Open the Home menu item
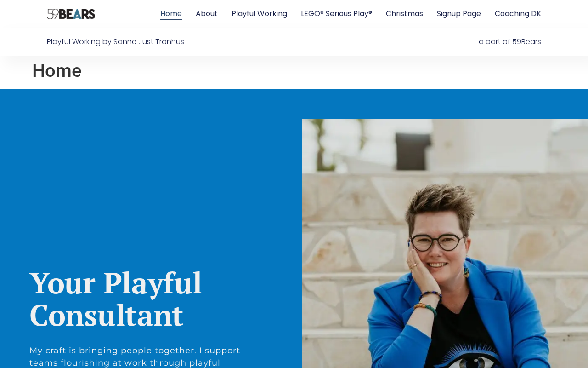The height and width of the screenshot is (368, 588). pos(171,14)
